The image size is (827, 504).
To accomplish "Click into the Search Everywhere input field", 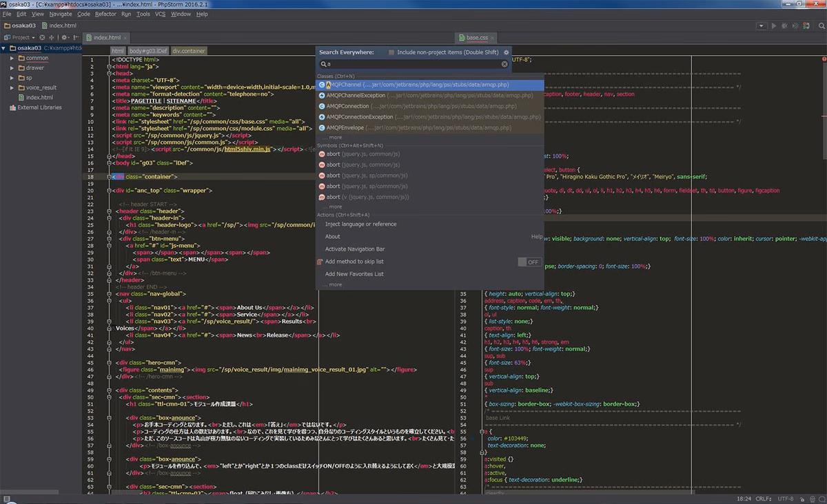I will point(413,64).
